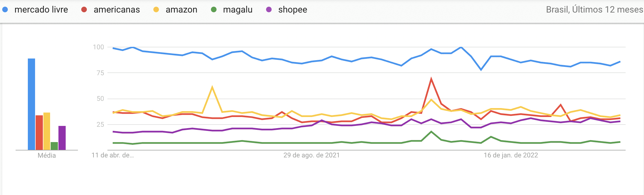
Task: Click the red average bar
Action: [x=39, y=133]
